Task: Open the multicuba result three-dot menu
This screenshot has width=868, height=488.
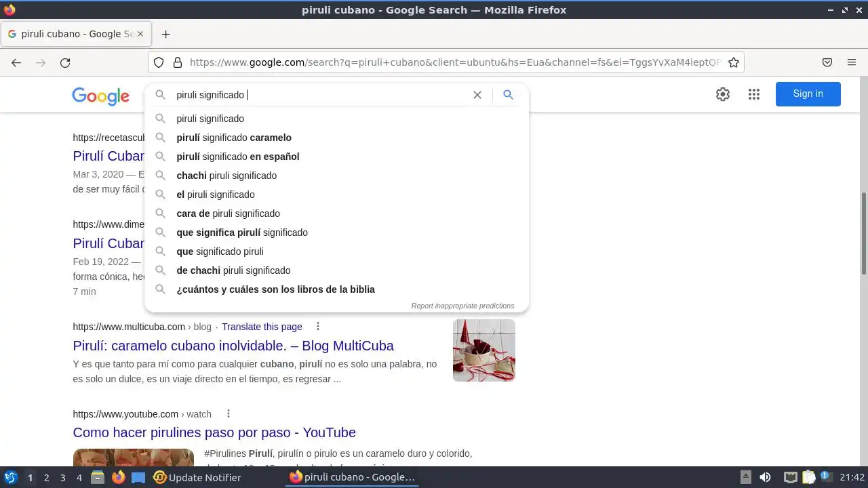Action: coord(317,327)
